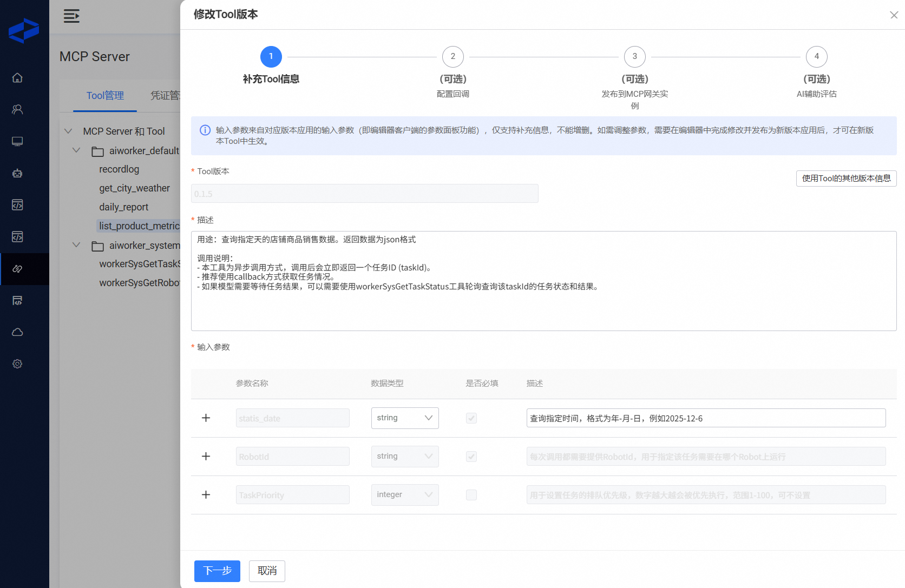Click the RobotId description input
Screen dimensions: 905x588
(706, 457)
